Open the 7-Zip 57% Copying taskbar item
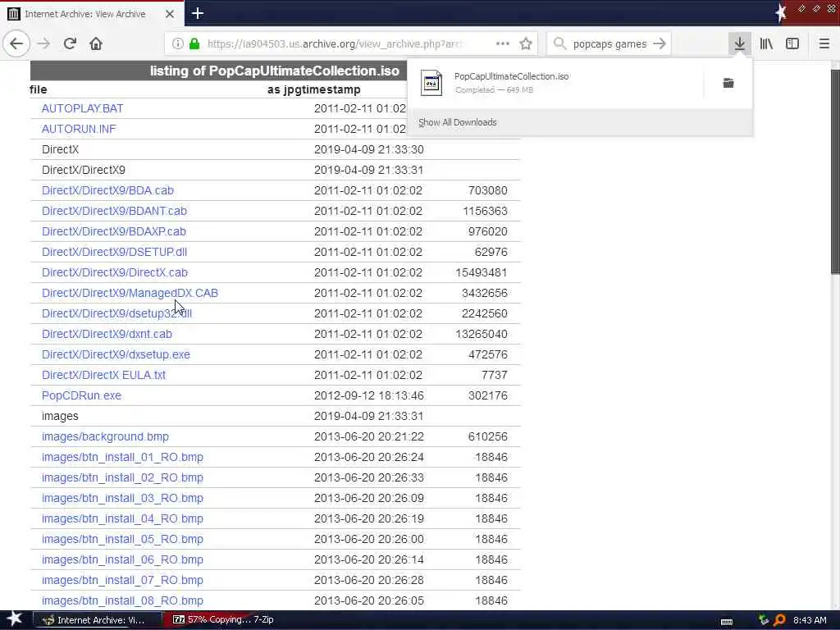The height and width of the screenshot is (630, 840). 224,619
